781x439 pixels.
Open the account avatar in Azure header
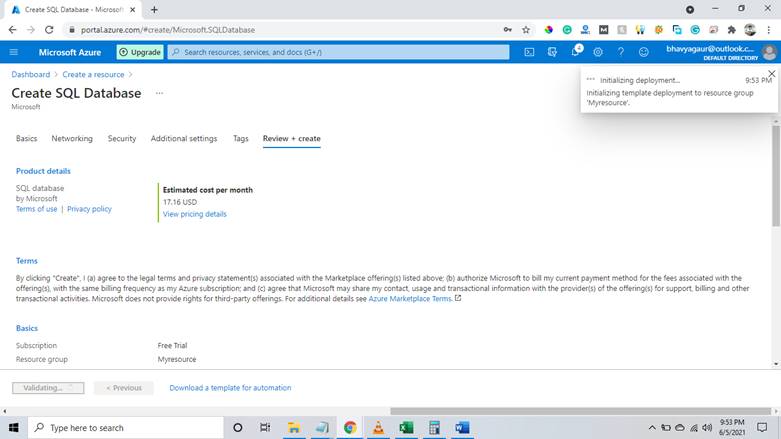pos(770,52)
